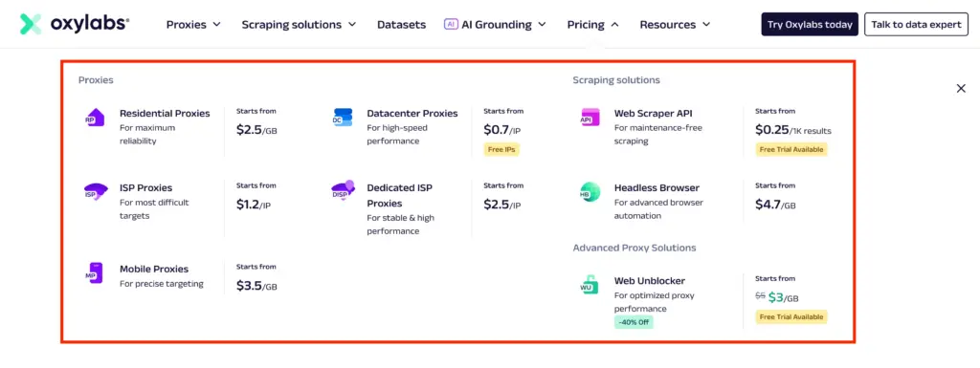Click the $2.5/IP Dedicated ISP price
The width and height of the screenshot is (980, 368).
[x=501, y=204]
